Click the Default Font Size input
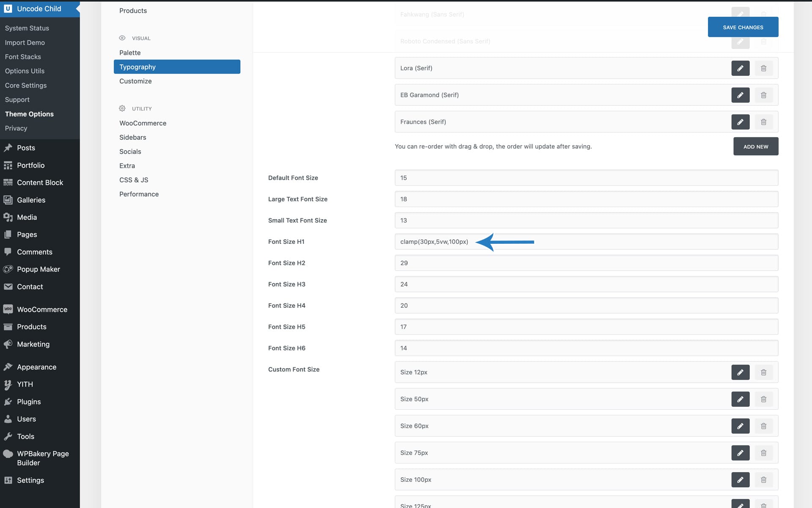This screenshot has height=508, width=812. [x=586, y=178]
